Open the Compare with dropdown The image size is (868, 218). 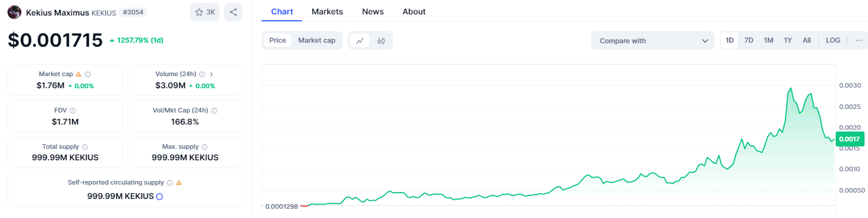pyautogui.click(x=653, y=40)
